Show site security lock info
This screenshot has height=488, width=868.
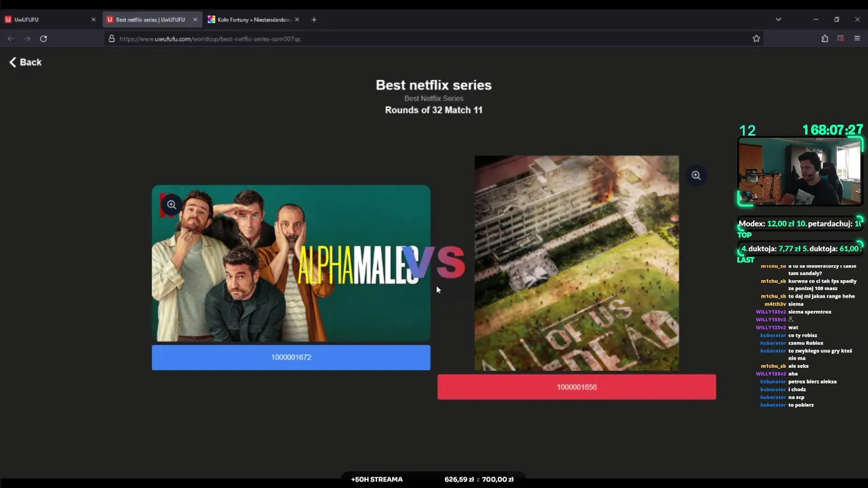[x=112, y=39]
